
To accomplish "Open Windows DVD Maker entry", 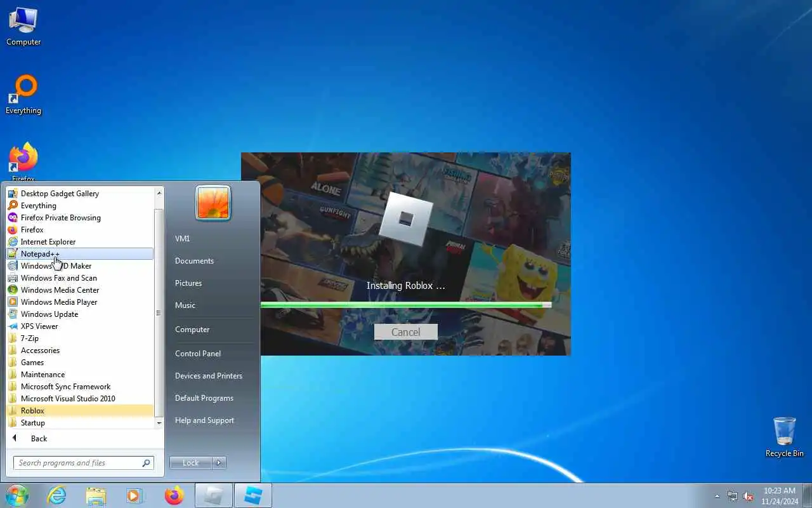I will coord(80,265).
